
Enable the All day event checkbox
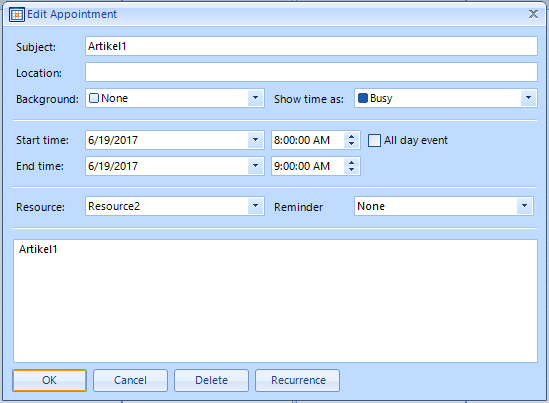point(374,140)
